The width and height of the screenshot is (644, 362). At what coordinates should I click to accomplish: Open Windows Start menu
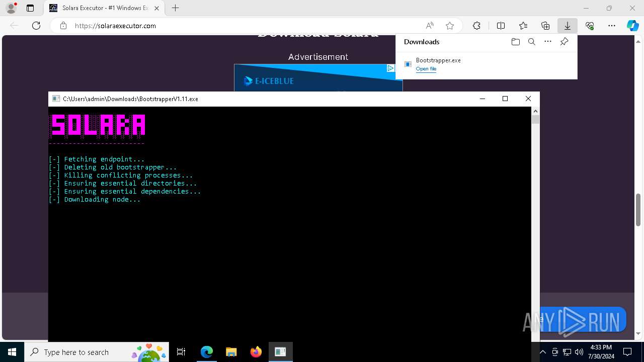pyautogui.click(x=12, y=352)
